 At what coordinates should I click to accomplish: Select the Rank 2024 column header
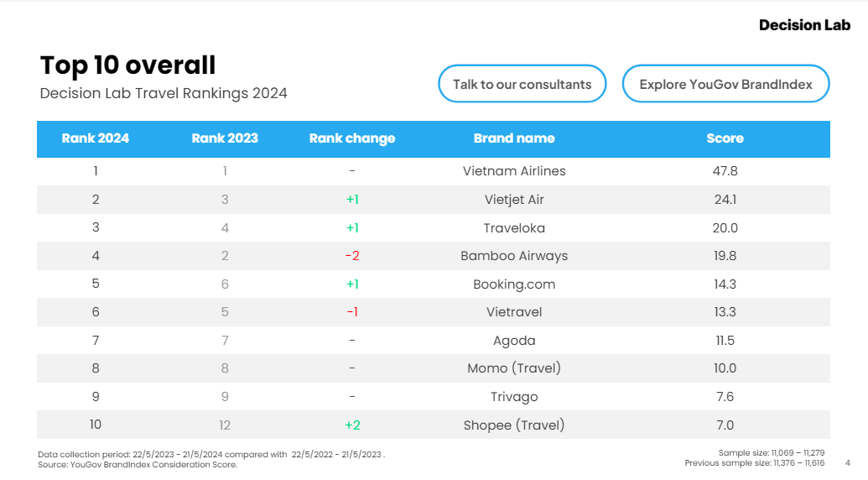click(x=96, y=138)
